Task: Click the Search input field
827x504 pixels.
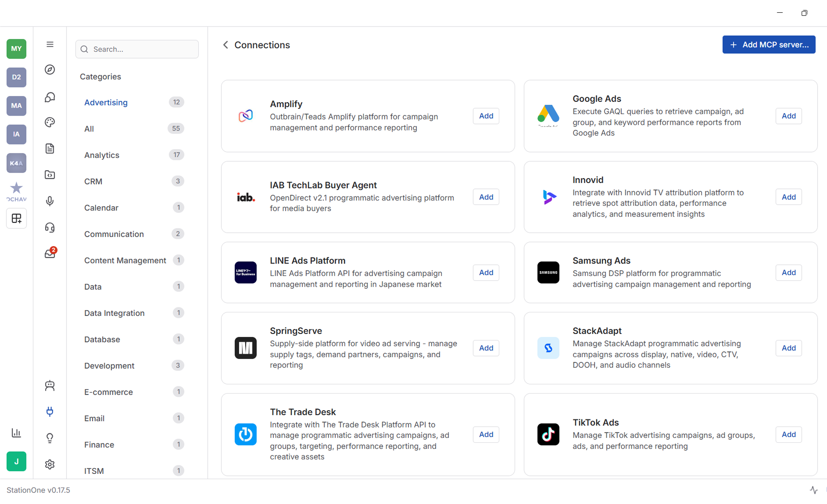Action: (137, 49)
